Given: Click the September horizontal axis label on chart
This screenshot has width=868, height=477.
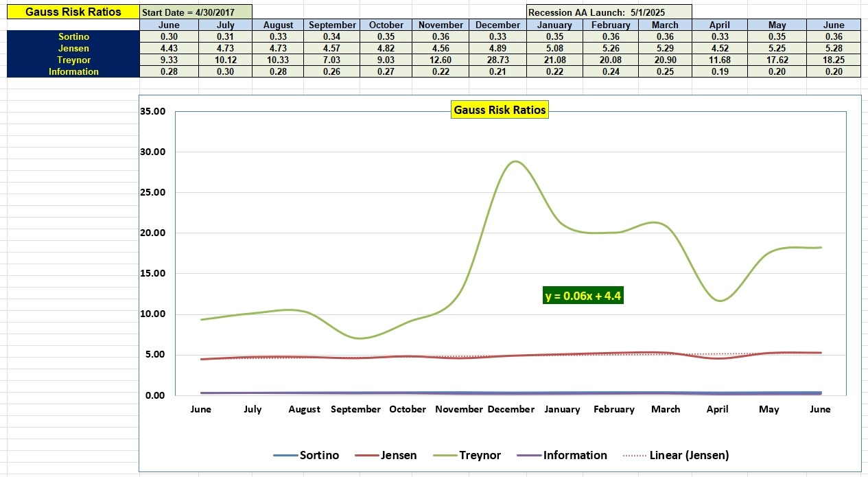Looking at the screenshot, I should [355, 409].
